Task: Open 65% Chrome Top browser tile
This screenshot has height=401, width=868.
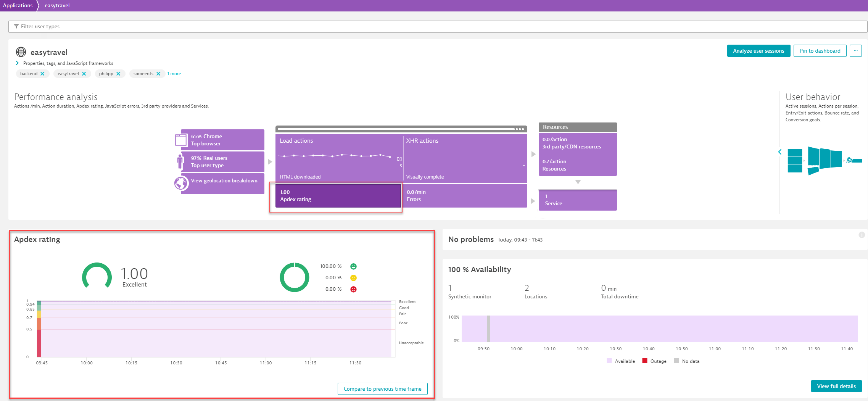Action: click(x=222, y=140)
